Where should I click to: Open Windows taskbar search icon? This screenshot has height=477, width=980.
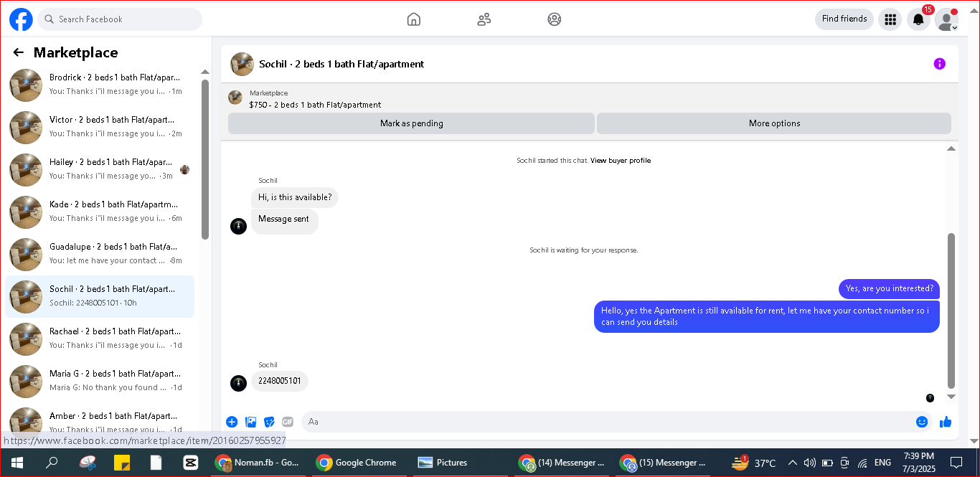(52, 463)
